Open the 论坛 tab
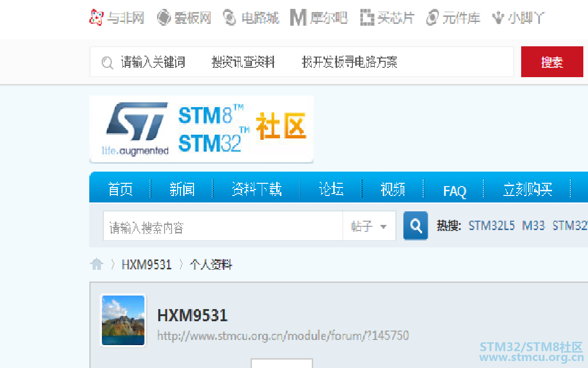 (x=331, y=189)
